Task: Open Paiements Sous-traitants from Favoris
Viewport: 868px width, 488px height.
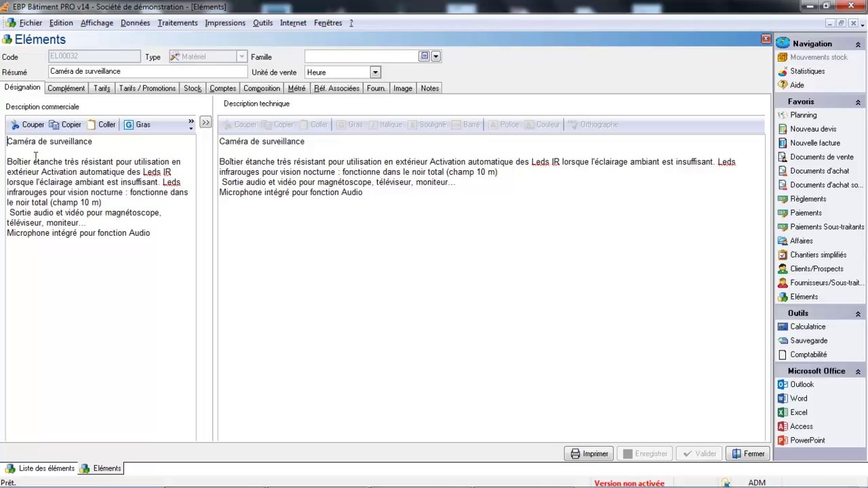Action: [x=821, y=227]
